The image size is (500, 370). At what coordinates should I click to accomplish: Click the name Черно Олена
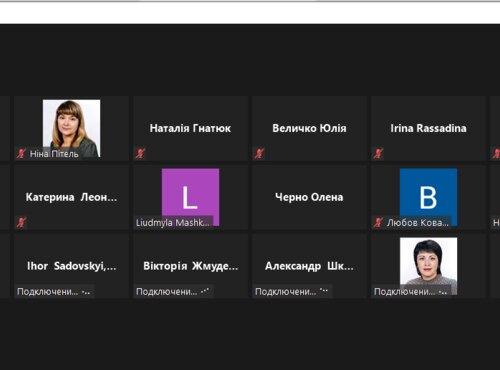coord(309,197)
